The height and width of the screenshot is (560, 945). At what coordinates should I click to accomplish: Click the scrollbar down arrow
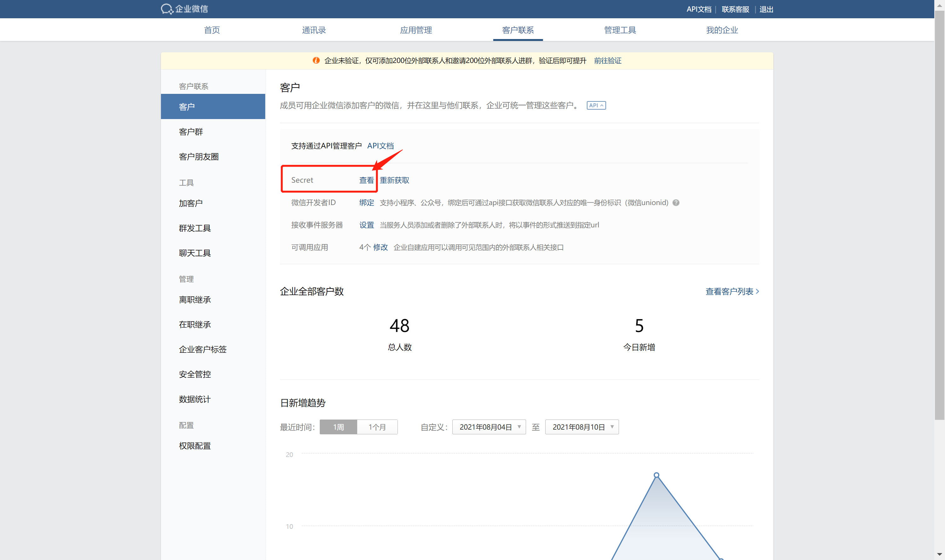click(939, 555)
